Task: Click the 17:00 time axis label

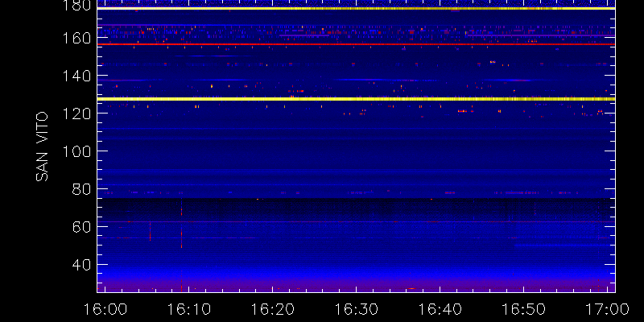Action: [x=608, y=309]
